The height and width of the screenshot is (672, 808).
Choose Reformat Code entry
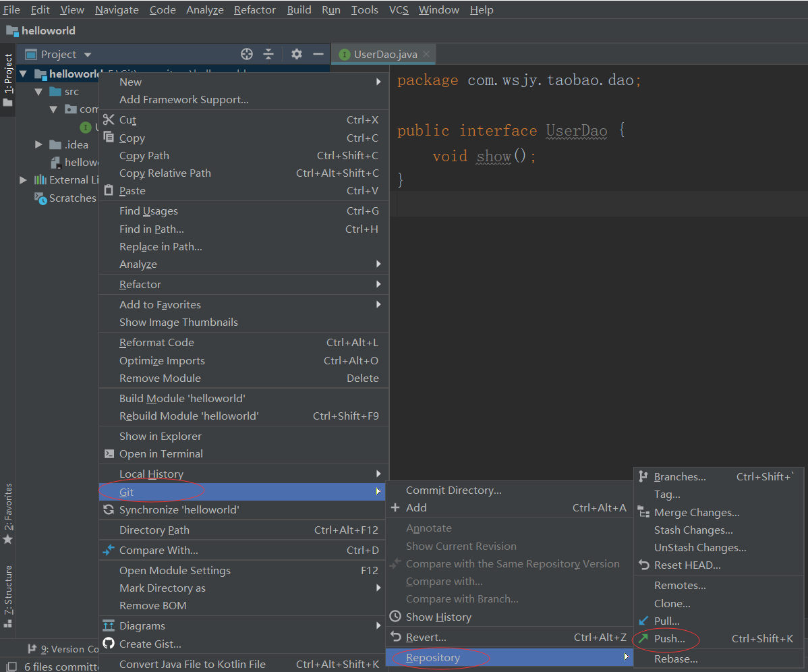(x=243, y=342)
